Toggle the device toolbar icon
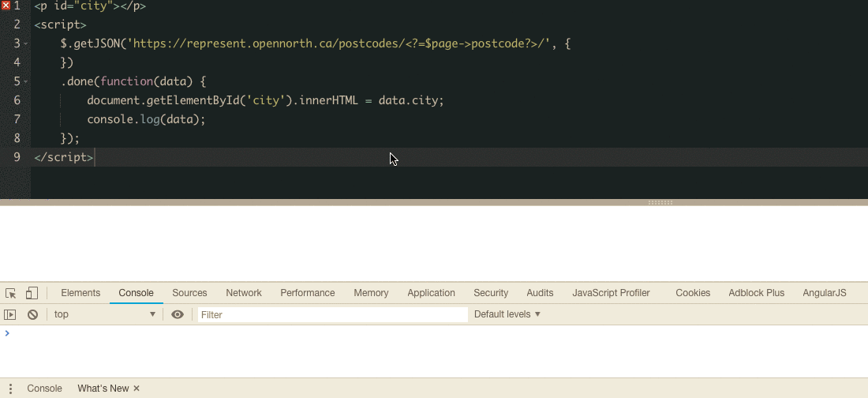Screen dimensions: 868x398 pyautogui.click(x=32, y=293)
